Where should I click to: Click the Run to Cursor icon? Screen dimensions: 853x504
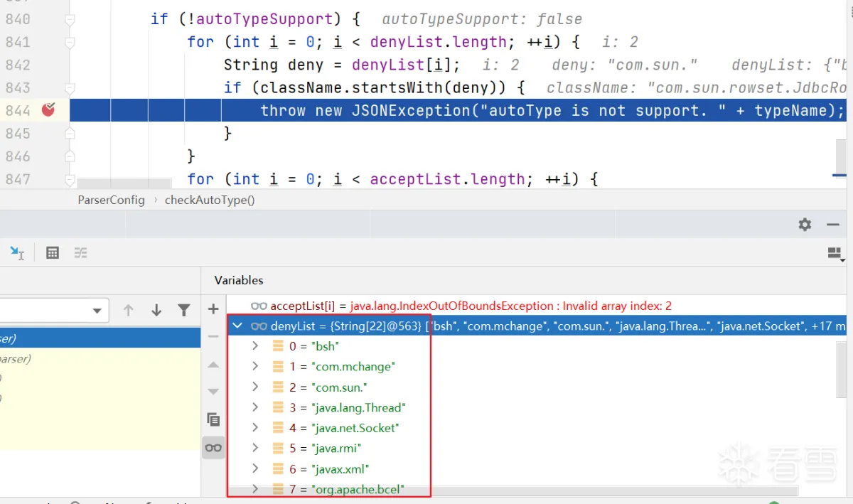point(16,252)
